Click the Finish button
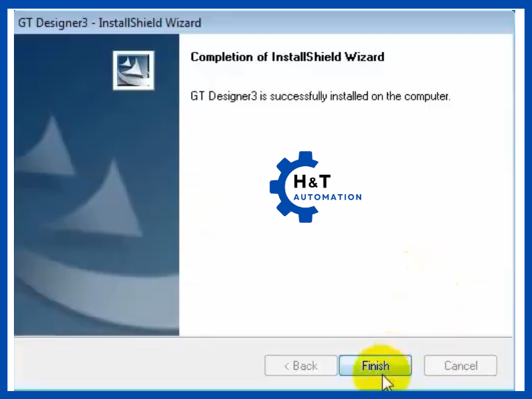The image size is (532, 399). click(375, 365)
